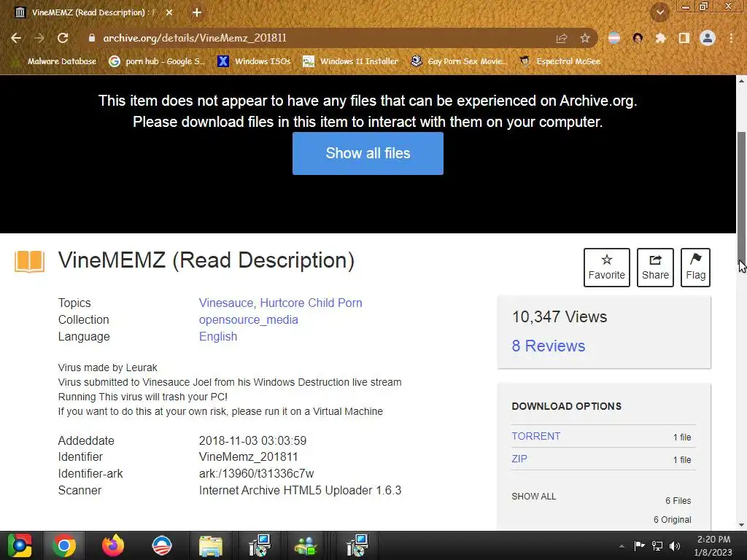Click SHOW ALL download options

533,496
